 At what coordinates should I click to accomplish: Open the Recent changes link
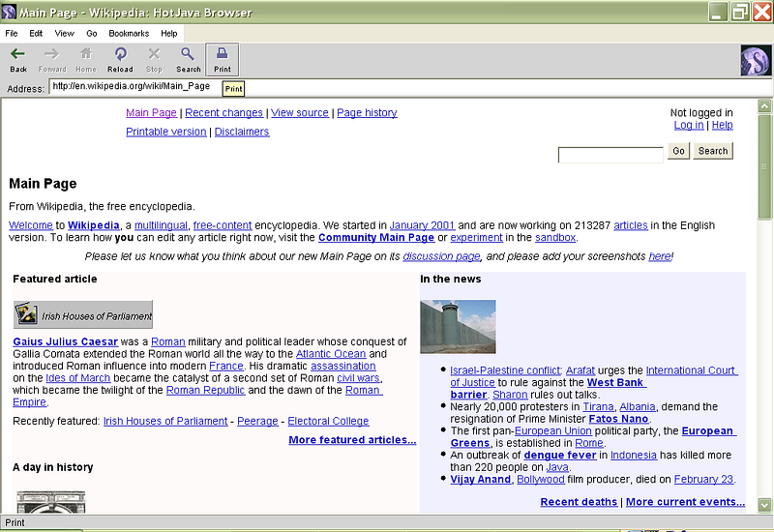(x=223, y=112)
